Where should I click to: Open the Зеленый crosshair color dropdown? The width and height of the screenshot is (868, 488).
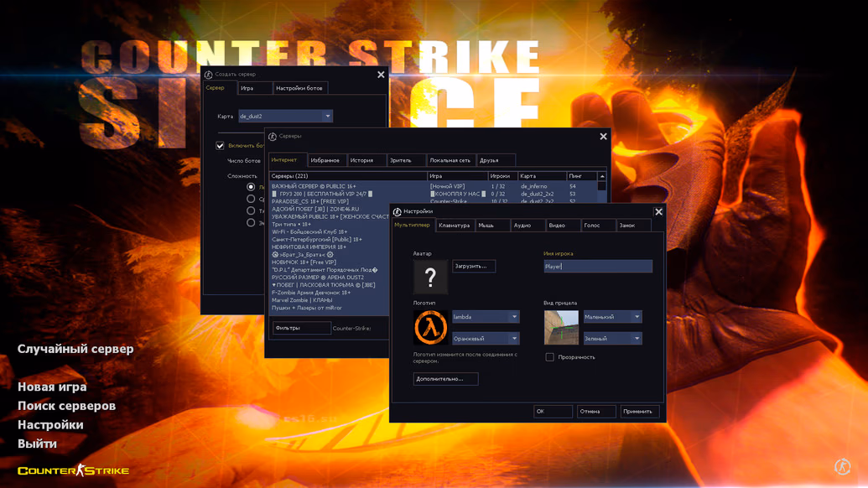point(637,339)
